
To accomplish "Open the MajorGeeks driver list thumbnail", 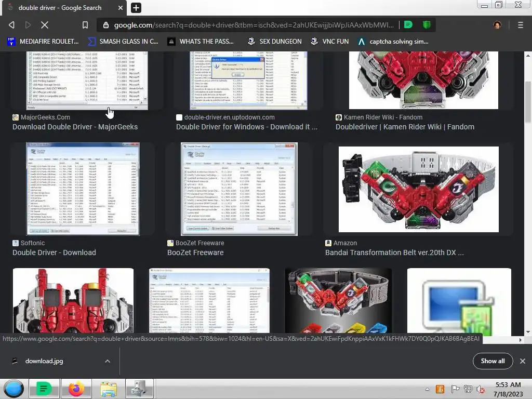I will tap(87, 81).
